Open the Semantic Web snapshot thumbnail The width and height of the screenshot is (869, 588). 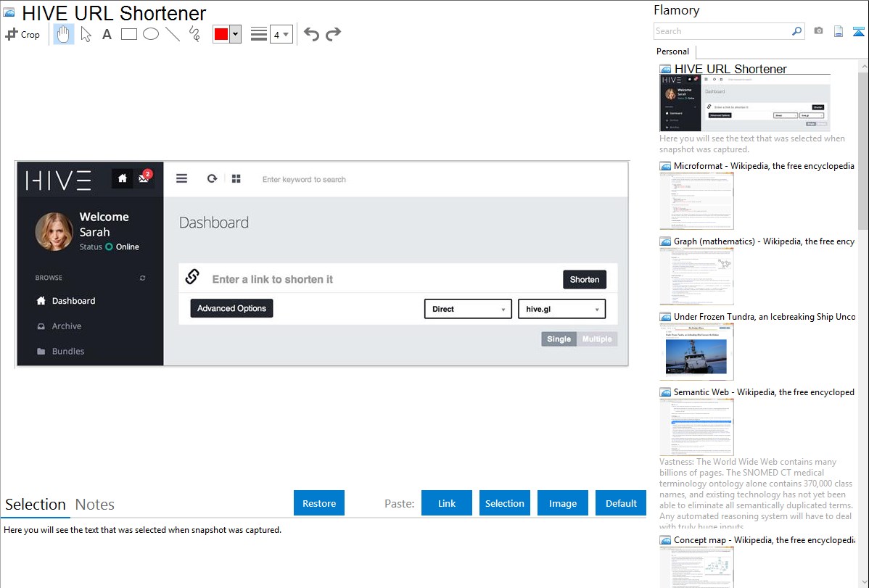click(696, 427)
